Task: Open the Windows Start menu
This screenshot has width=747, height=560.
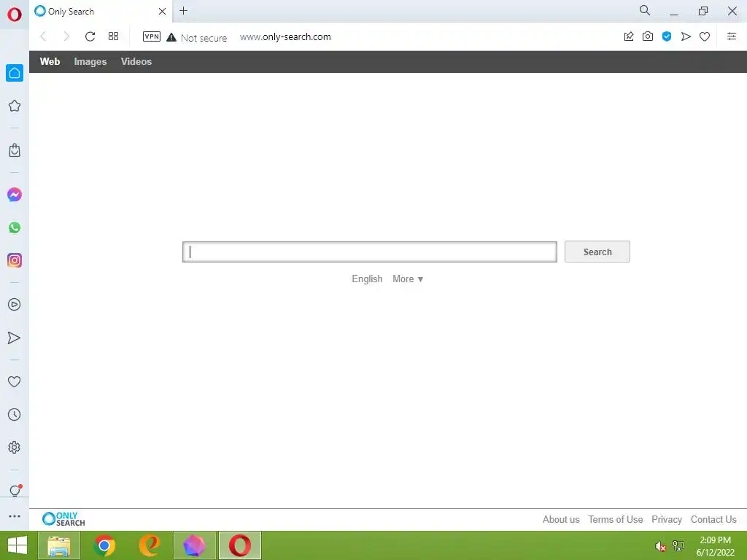Action: 18,545
